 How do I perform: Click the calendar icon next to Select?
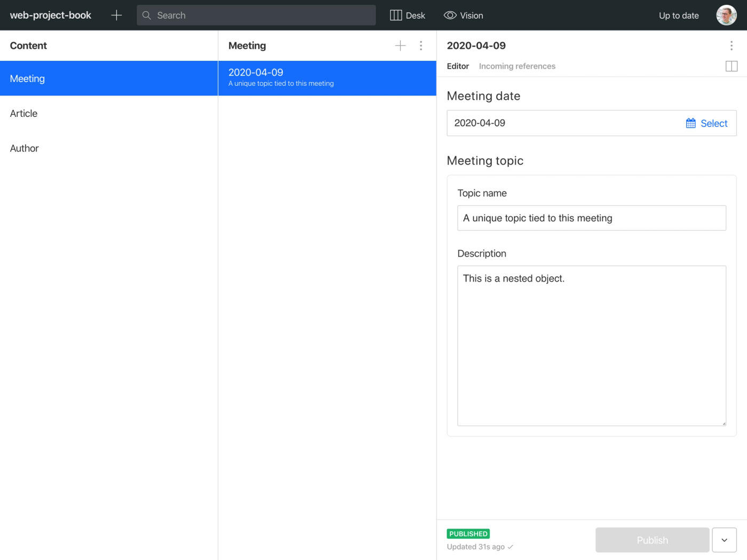[x=691, y=123]
